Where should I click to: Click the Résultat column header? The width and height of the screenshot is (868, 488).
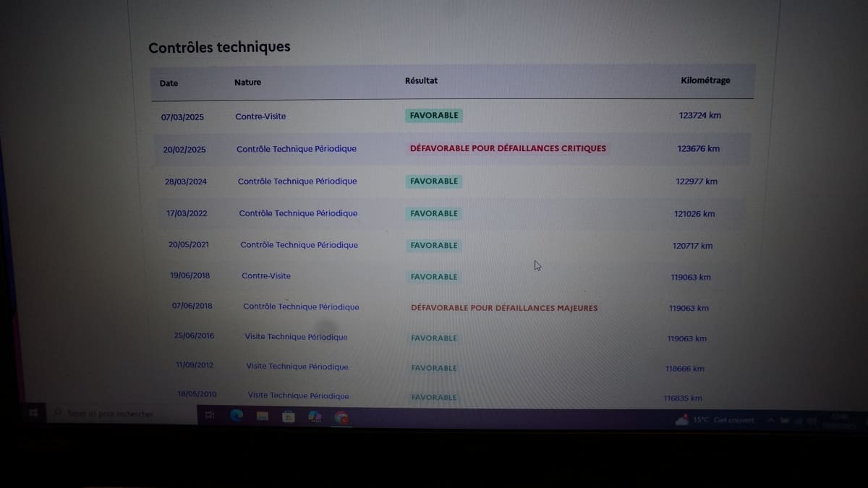click(421, 81)
